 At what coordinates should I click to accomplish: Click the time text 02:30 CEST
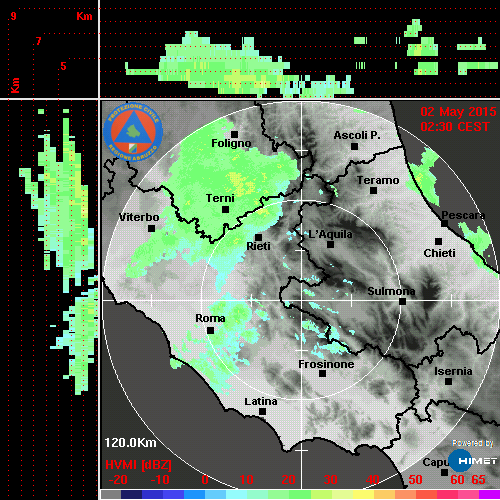[455, 127]
